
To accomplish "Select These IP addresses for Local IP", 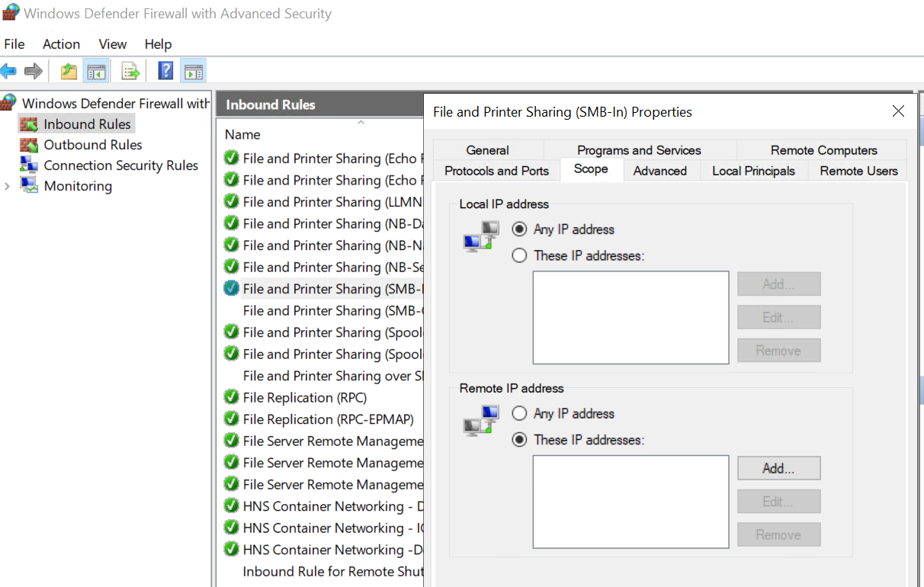I will click(x=520, y=255).
